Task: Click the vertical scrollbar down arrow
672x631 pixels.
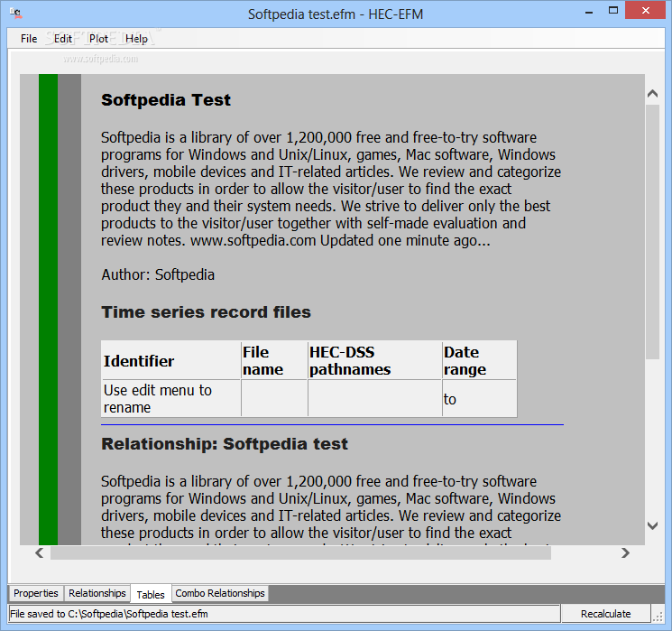Action: (x=652, y=525)
